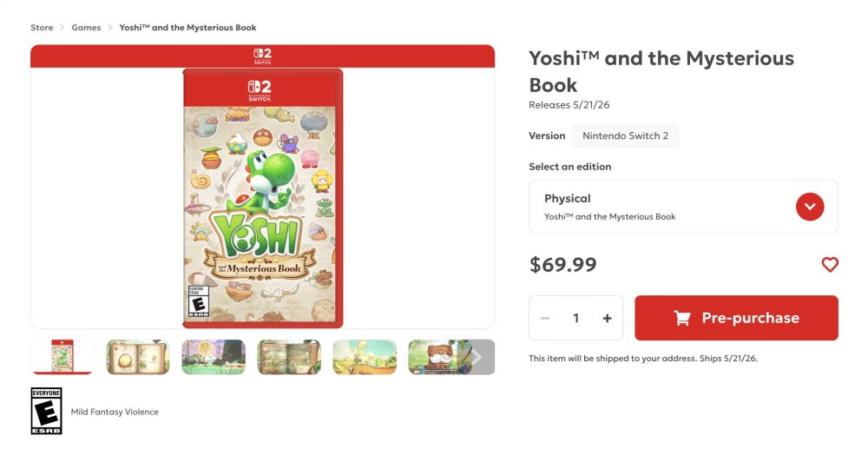The image size is (868, 469).
Task: Go to Store in the breadcrumb
Action: 42,28
